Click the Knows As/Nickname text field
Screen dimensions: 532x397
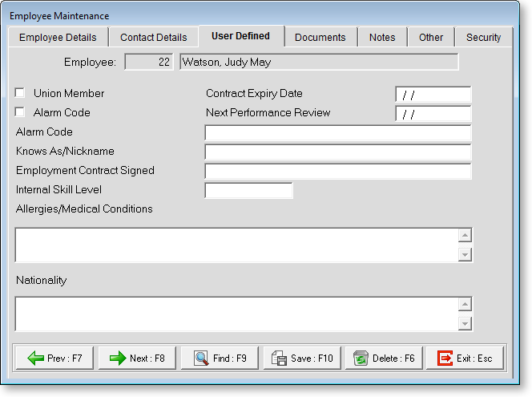point(337,152)
